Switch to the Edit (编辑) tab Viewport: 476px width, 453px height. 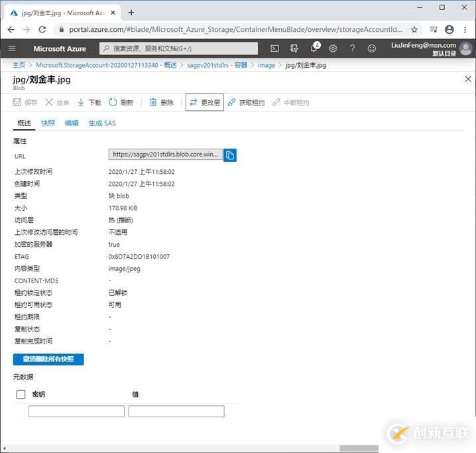72,123
